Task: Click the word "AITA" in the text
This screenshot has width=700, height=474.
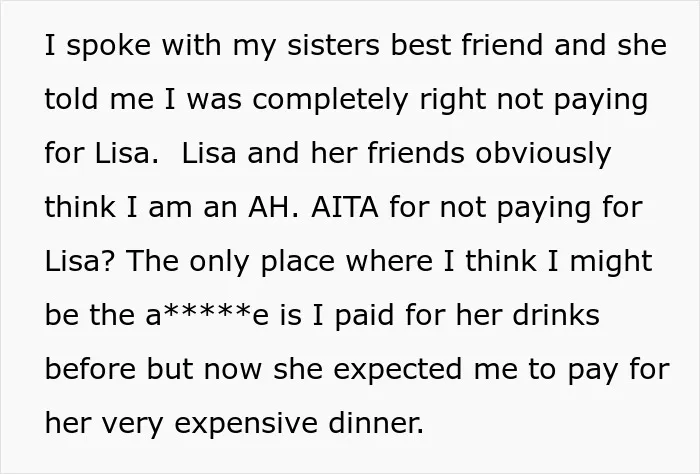Action: pyautogui.click(x=345, y=207)
